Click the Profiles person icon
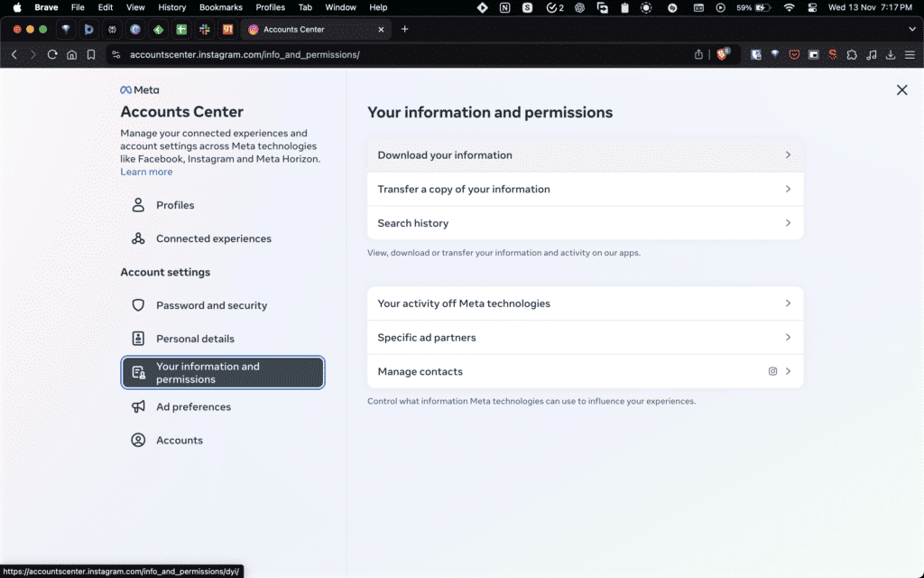 pos(138,205)
